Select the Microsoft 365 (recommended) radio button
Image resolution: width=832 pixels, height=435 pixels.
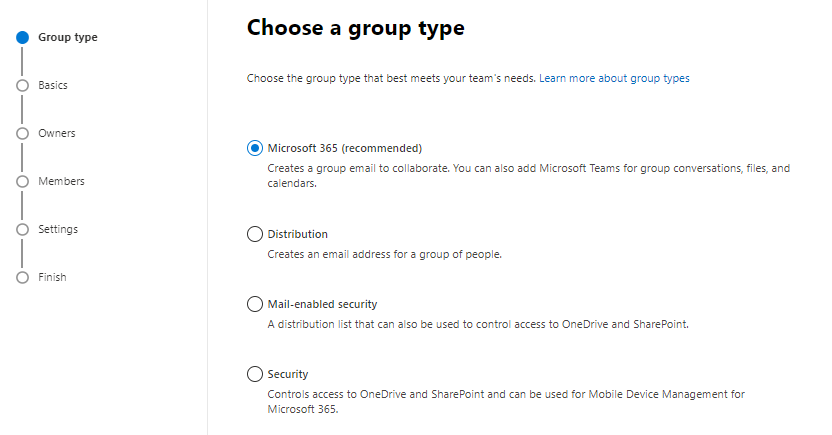pyautogui.click(x=254, y=148)
